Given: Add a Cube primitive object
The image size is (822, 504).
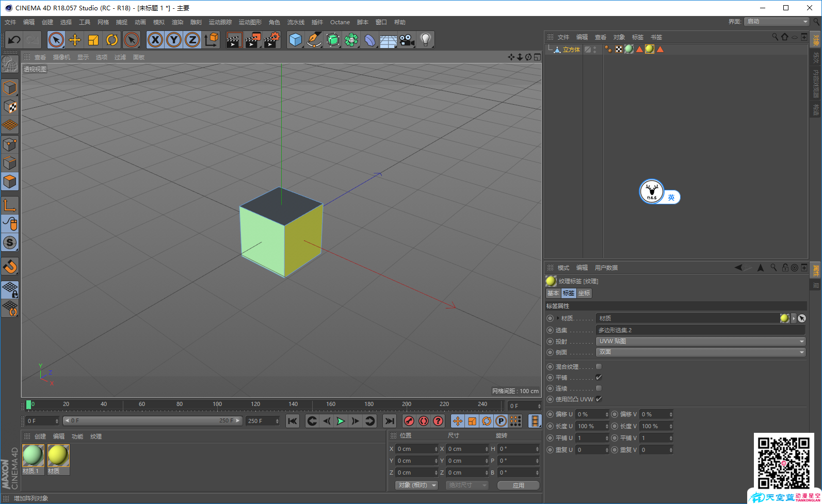Looking at the screenshot, I should [296, 40].
